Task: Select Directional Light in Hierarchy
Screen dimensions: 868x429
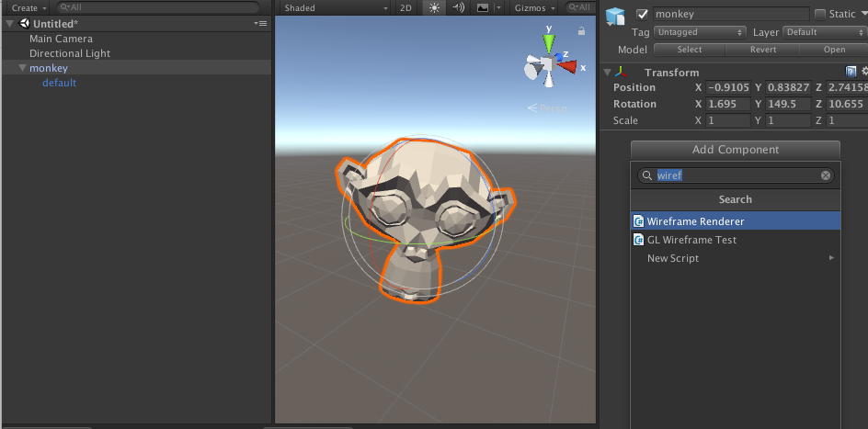Action: (70, 53)
